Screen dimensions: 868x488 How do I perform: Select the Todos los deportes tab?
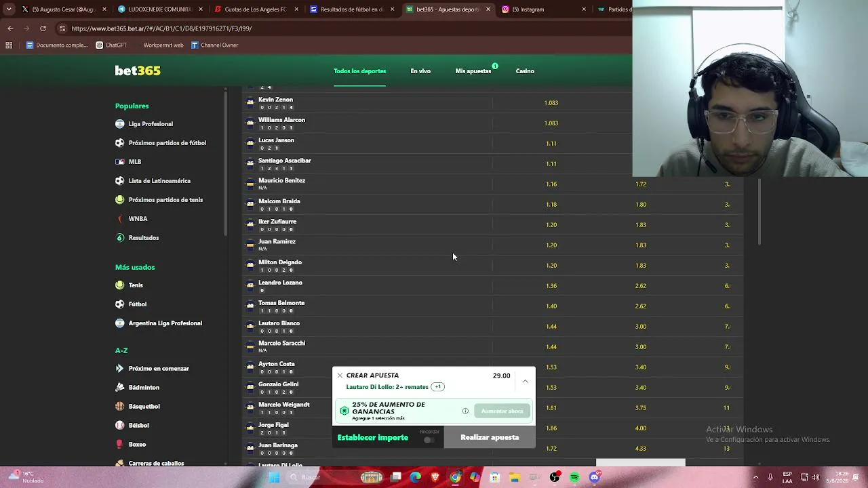(359, 71)
